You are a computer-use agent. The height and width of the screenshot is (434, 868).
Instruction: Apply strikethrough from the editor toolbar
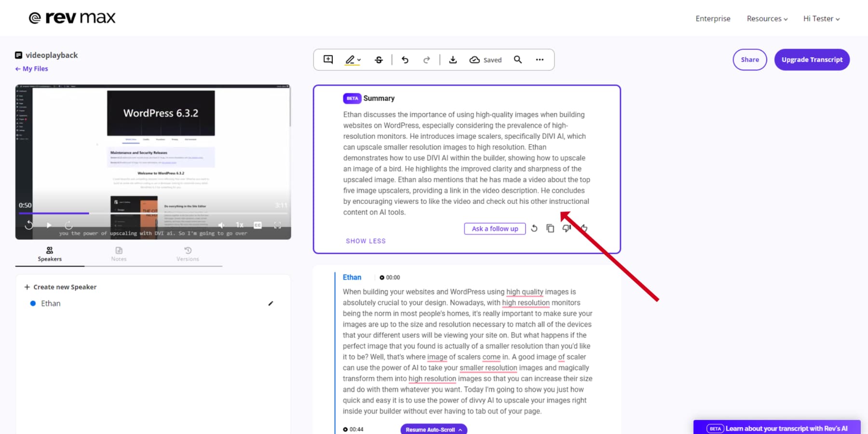click(379, 60)
